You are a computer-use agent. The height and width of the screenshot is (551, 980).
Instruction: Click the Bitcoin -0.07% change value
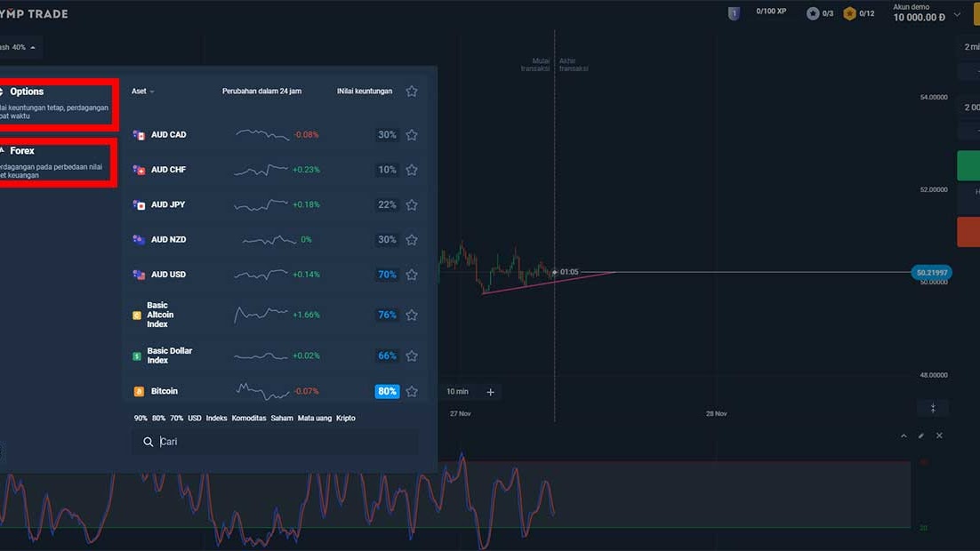306,391
